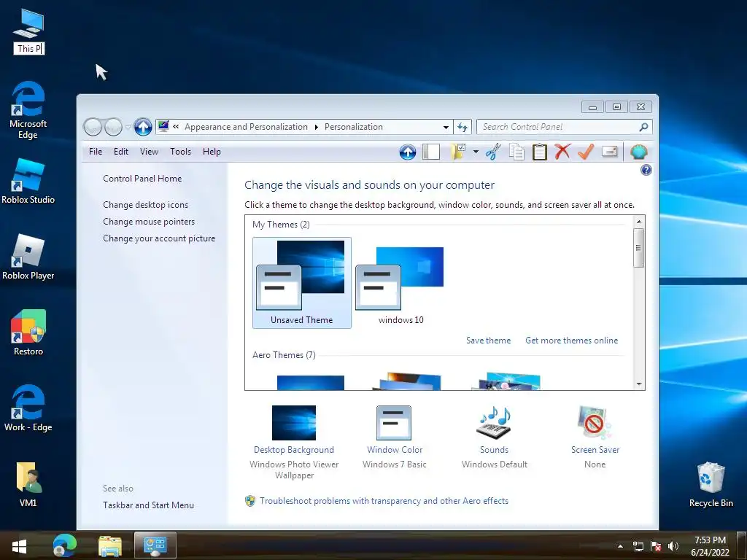Open the View menu
The height and width of the screenshot is (560, 747).
(x=149, y=152)
